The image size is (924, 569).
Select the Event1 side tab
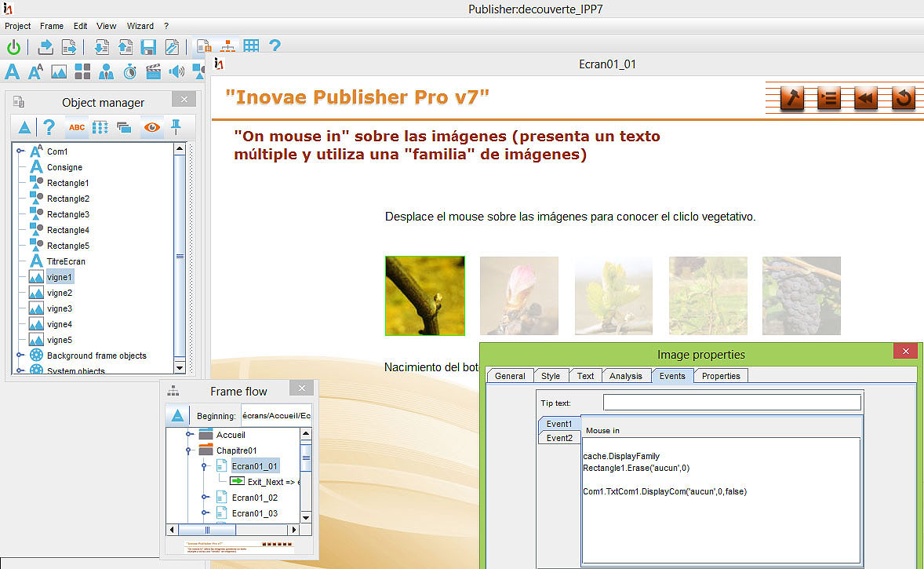coord(559,423)
